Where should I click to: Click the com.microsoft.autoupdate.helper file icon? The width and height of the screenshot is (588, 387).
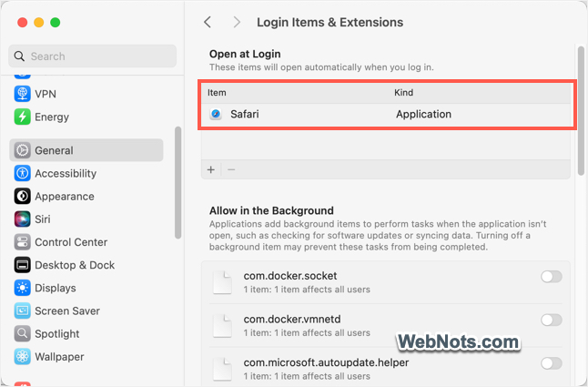point(222,370)
